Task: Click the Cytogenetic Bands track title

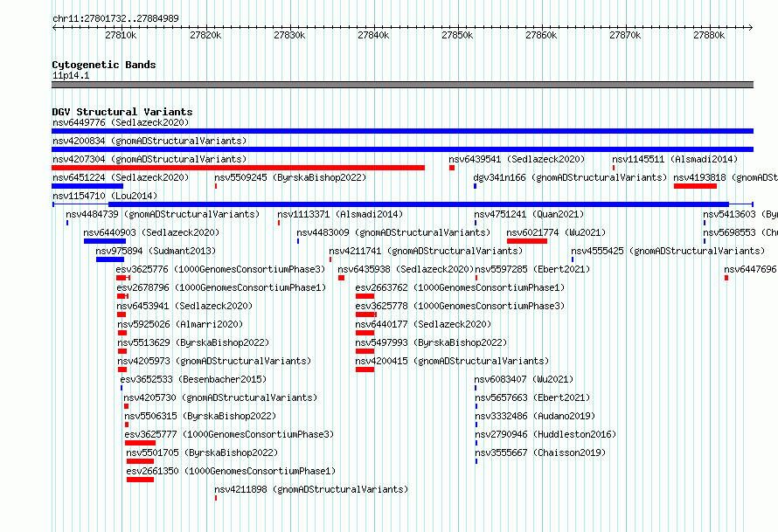Action: 104,65
